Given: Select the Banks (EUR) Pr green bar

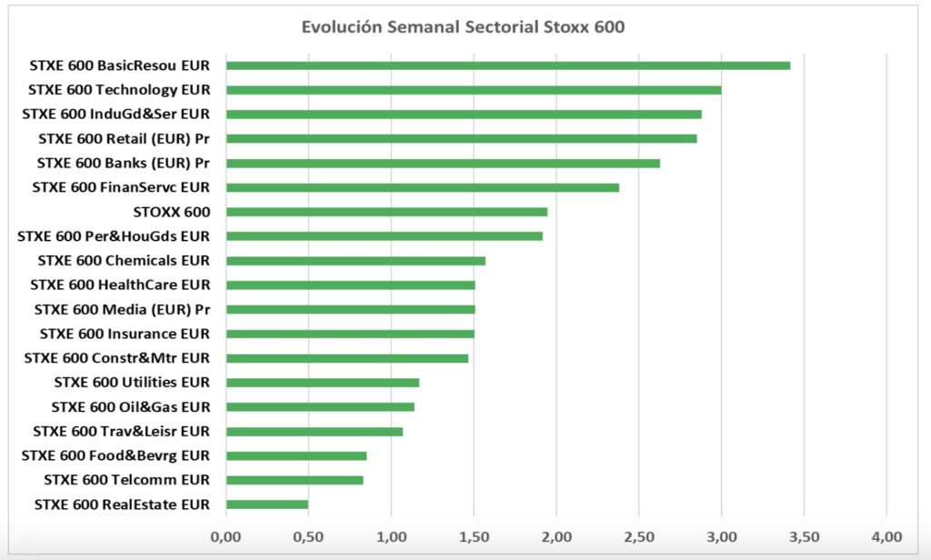Looking at the screenshot, I should (x=443, y=164).
